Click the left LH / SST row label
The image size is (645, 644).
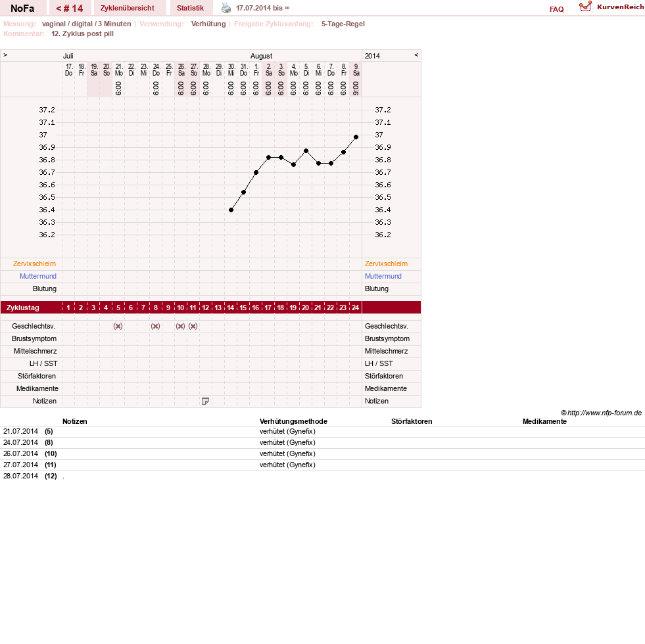pyautogui.click(x=43, y=363)
